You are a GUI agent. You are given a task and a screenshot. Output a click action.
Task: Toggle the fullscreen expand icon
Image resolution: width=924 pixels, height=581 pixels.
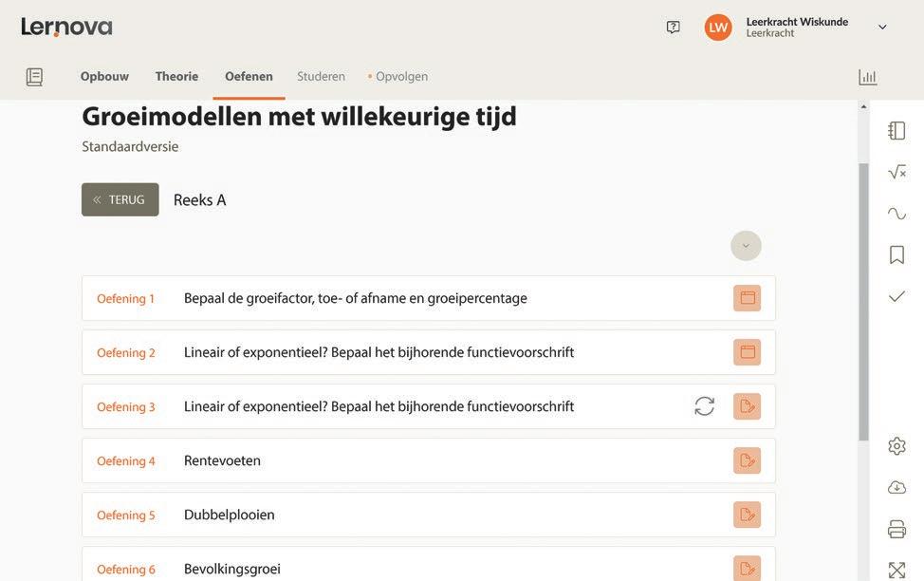coord(896,570)
